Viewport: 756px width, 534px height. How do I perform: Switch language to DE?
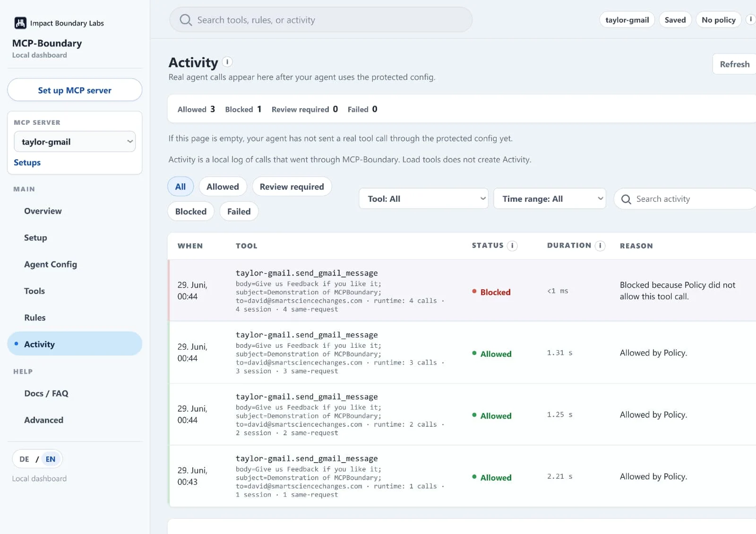click(x=24, y=459)
